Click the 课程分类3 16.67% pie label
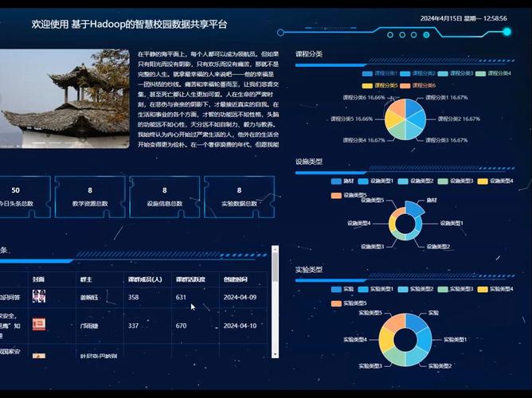Image resolution: width=532 pixels, height=398 pixels. (447, 140)
